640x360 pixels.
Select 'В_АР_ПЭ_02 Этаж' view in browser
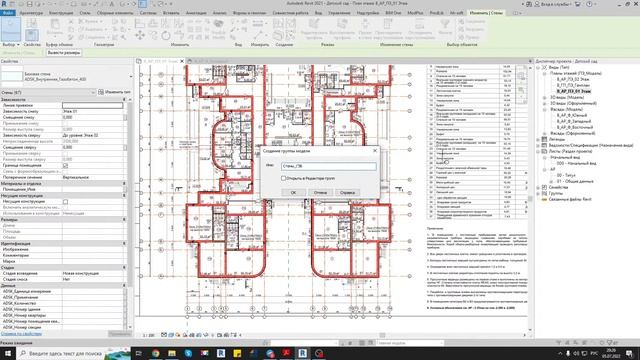coord(573,79)
